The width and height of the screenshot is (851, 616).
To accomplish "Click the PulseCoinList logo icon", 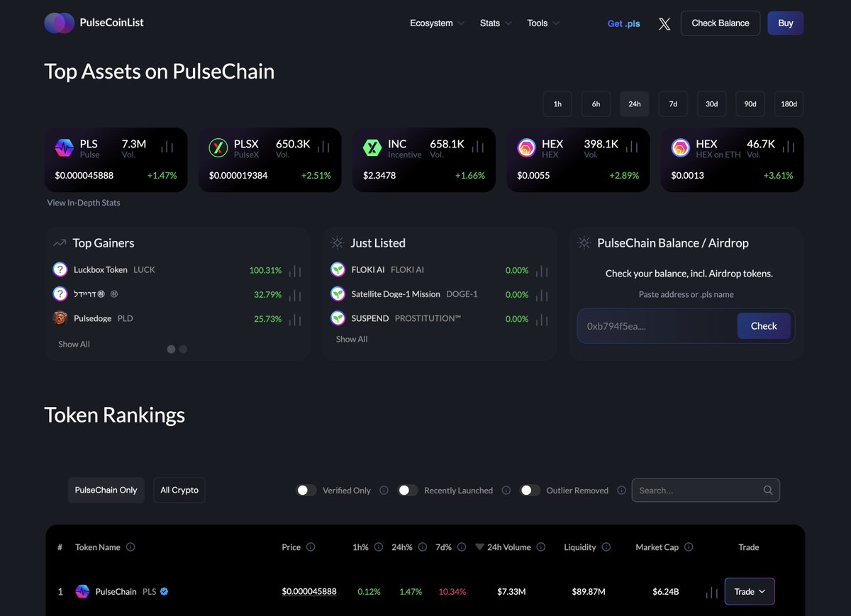I will point(60,23).
